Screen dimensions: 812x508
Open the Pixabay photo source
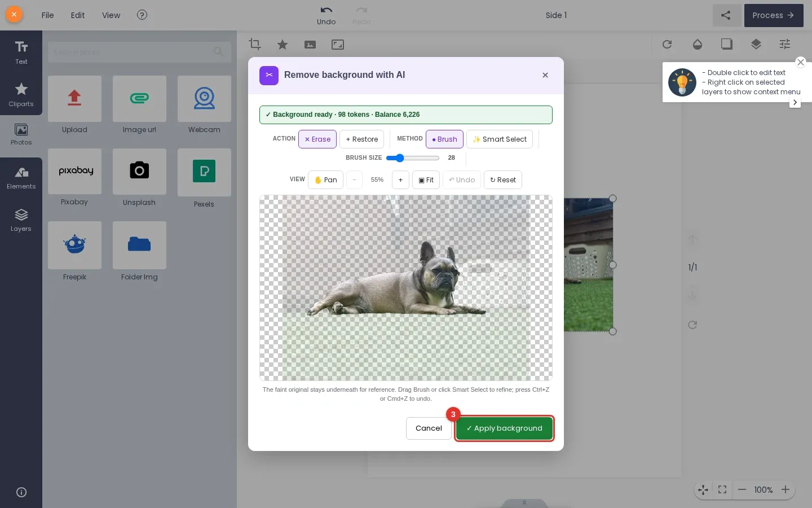[x=74, y=171]
